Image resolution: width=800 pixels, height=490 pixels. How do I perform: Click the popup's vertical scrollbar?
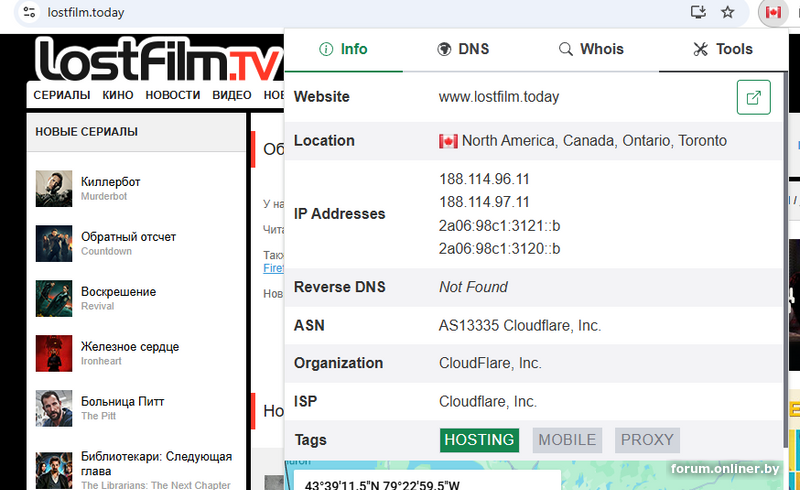pyautogui.click(x=785, y=260)
